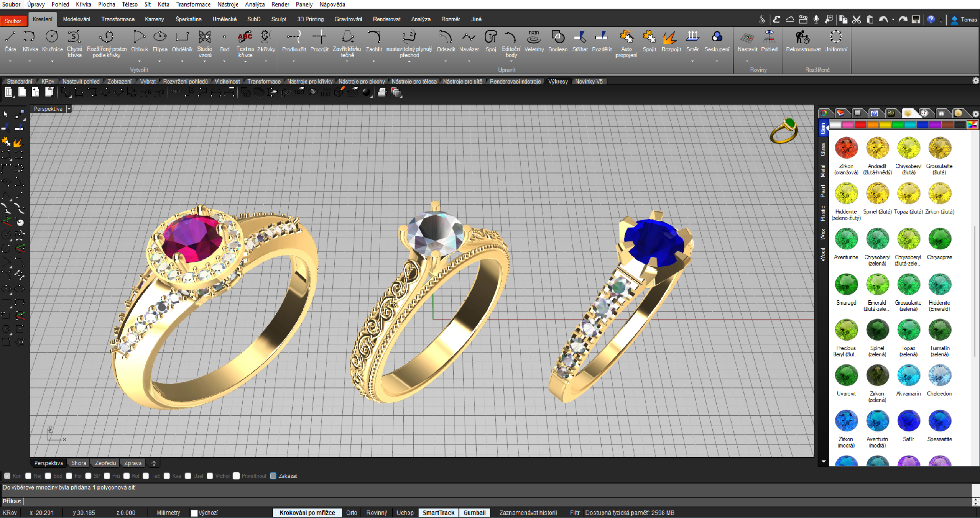Image resolution: width=980 pixels, height=518 pixels.
Task: Expand the Oblouk flyout arrow
Action: [139, 61]
